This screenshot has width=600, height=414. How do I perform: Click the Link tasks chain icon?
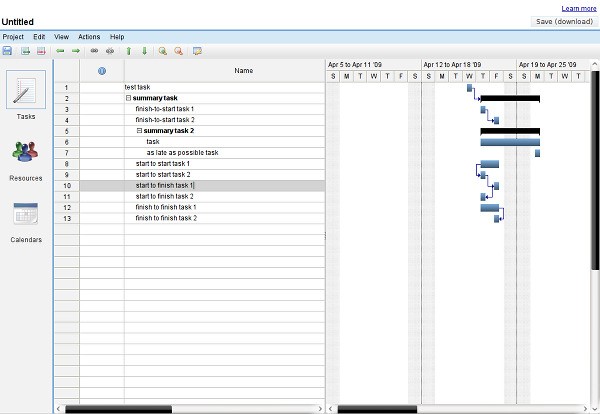(x=94, y=50)
